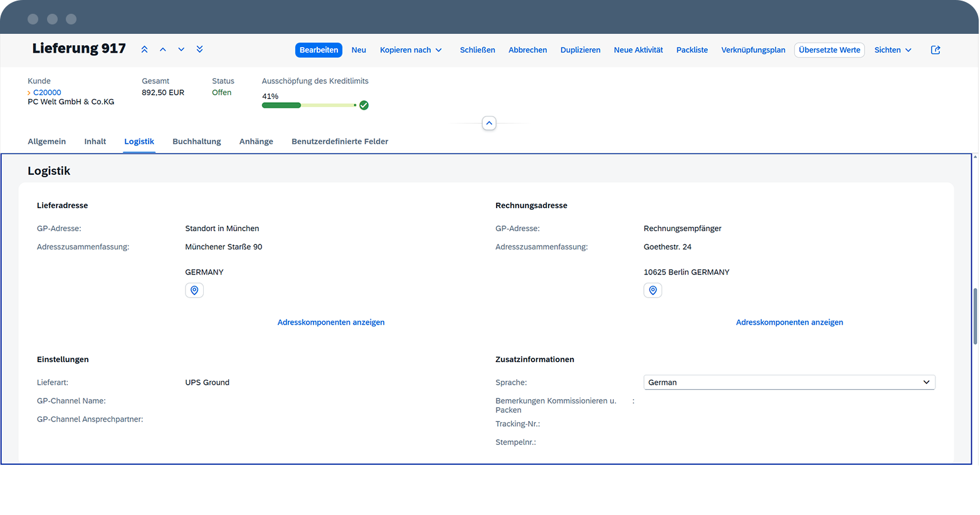980x515 pixels.
Task: Click the 892,50 EUR total value
Action: click(x=163, y=93)
